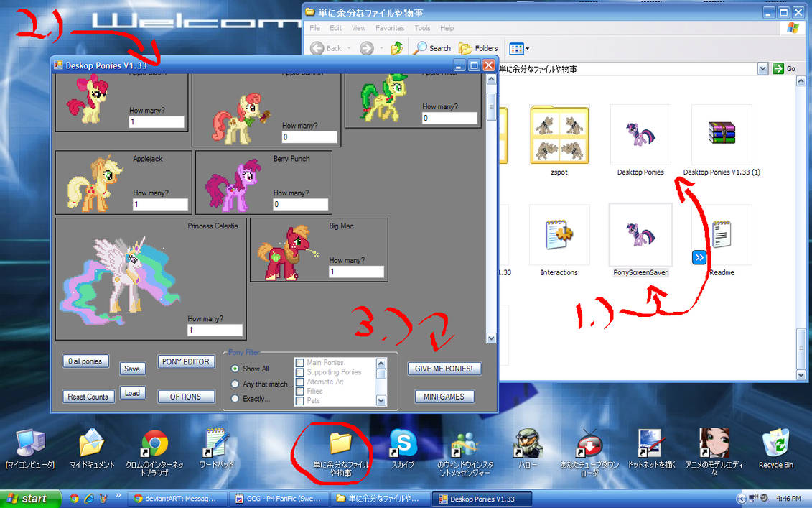Select the PonyScreenSaver file icon
The height and width of the screenshot is (508, 812).
pyautogui.click(x=640, y=235)
